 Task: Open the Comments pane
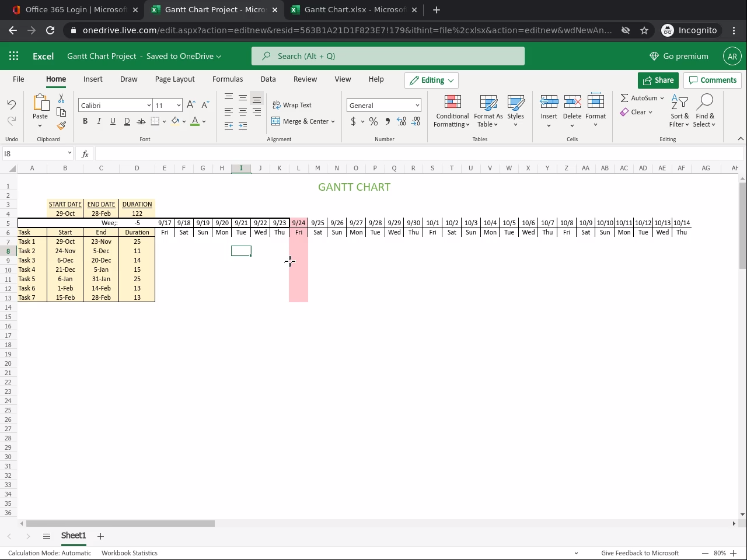click(713, 80)
